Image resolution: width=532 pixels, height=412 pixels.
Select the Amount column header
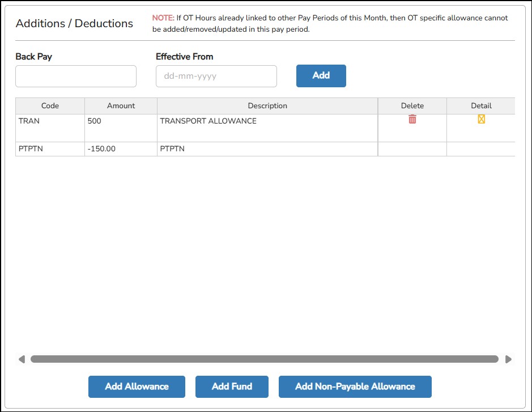pyautogui.click(x=121, y=105)
